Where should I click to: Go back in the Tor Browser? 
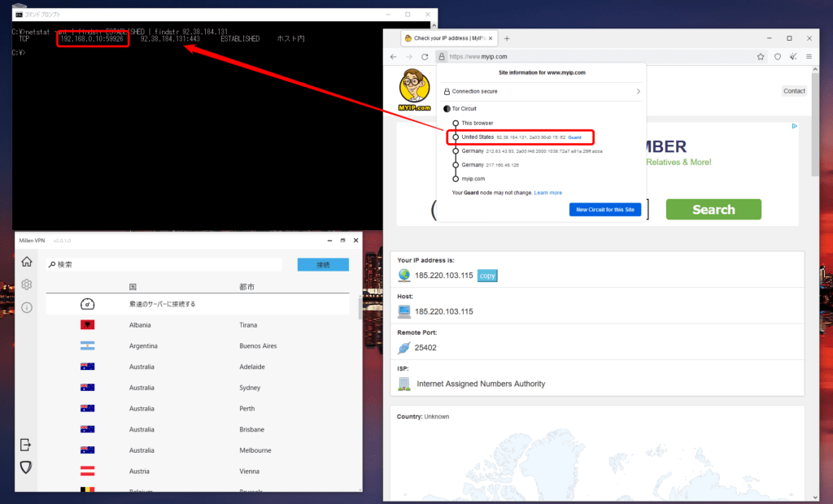393,57
